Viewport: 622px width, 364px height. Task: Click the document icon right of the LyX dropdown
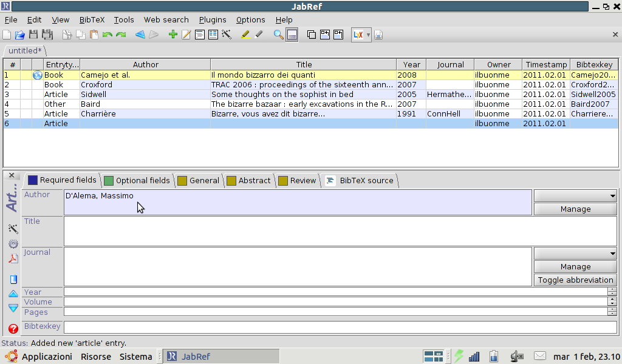click(x=378, y=35)
